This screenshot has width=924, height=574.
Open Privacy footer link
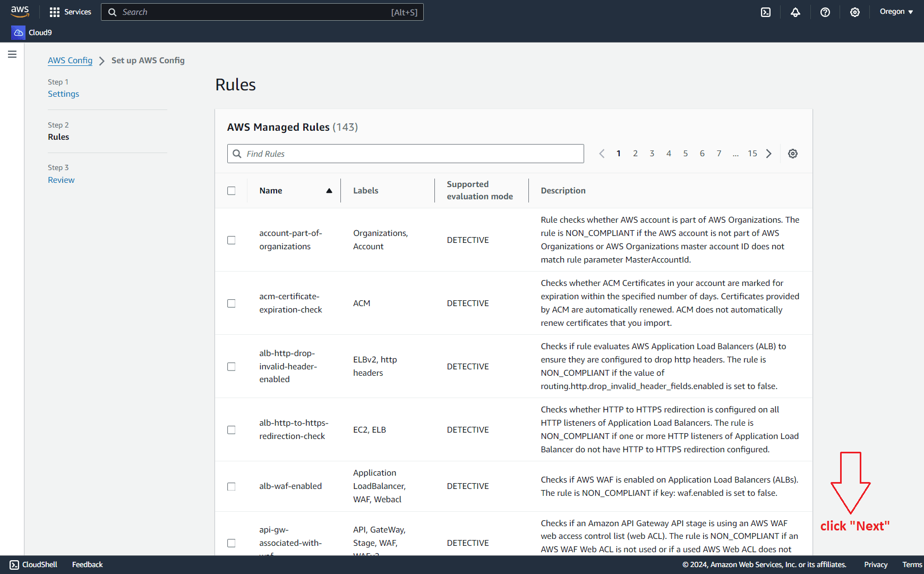click(x=876, y=564)
